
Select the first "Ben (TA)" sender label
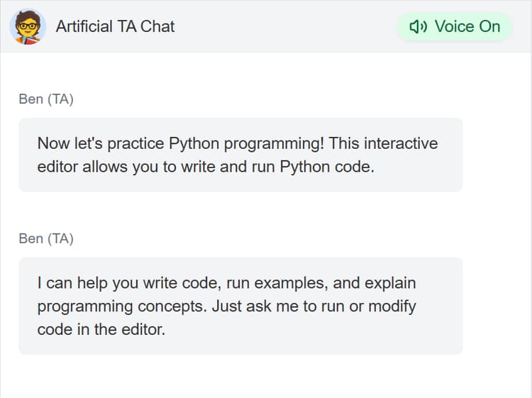(x=46, y=99)
